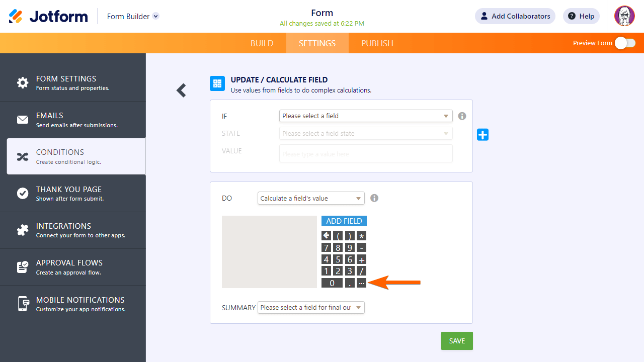The image size is (644, 362).
Task: Expand the SUMMARY final output field dropdown
Action: pos(311,307)
